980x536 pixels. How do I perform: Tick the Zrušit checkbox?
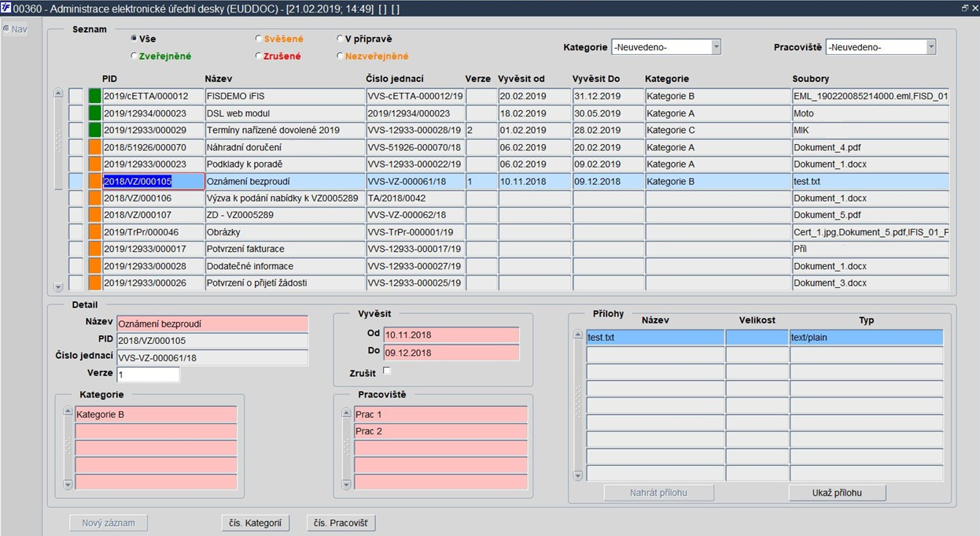click(x=387, y=371)
